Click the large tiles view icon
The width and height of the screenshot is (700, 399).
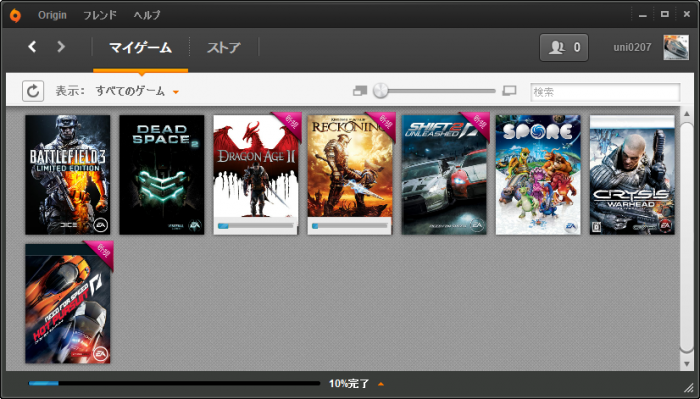(x=509, y=91)
